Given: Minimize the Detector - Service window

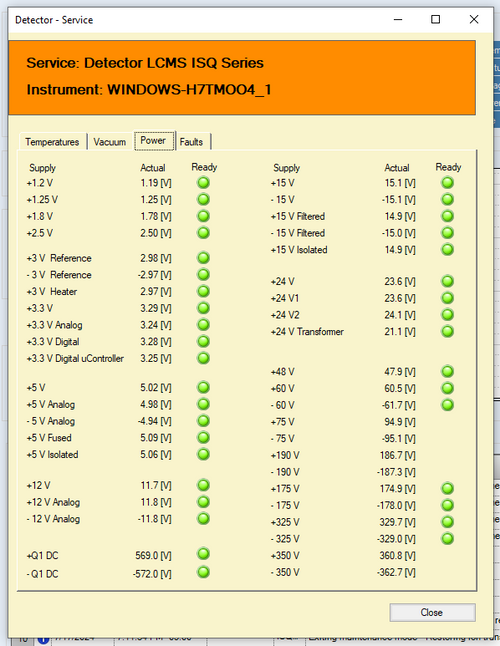Looking at the screenshot, I should click(x=398, y=19).
